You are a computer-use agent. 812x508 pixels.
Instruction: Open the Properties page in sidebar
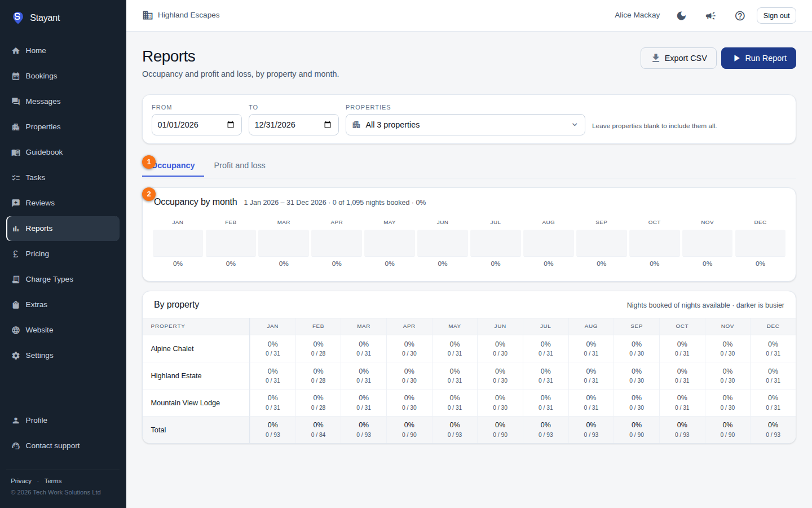tap(63, 127)
